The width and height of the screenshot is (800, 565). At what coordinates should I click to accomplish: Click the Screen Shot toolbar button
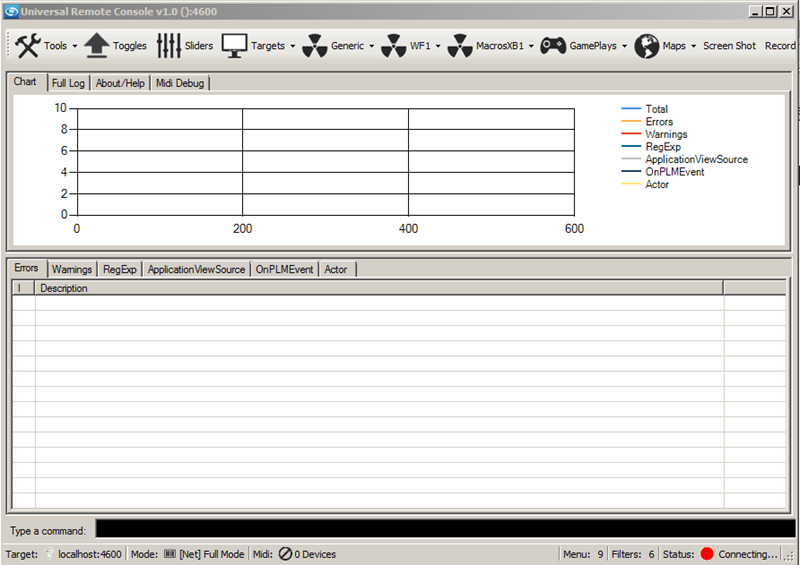point(729,45)
